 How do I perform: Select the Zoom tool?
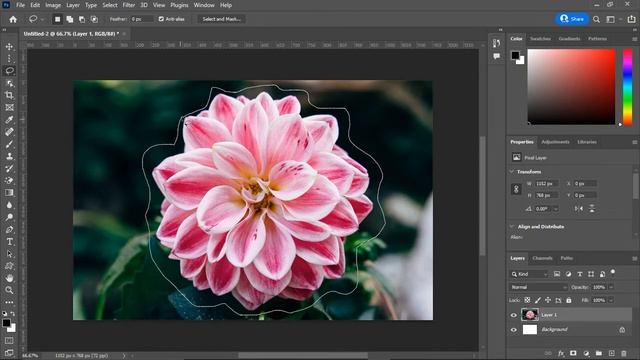[9, 290]
